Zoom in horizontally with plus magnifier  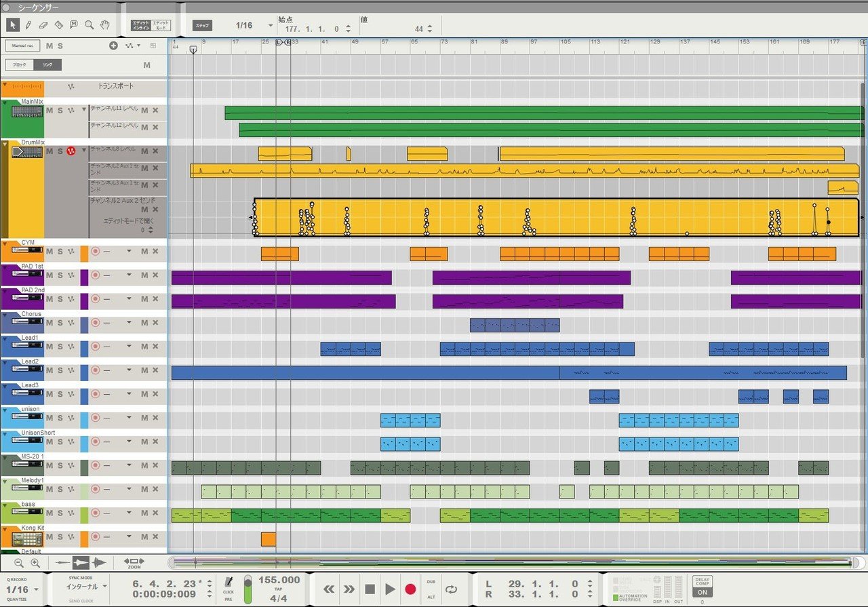(x=35, y=562)
